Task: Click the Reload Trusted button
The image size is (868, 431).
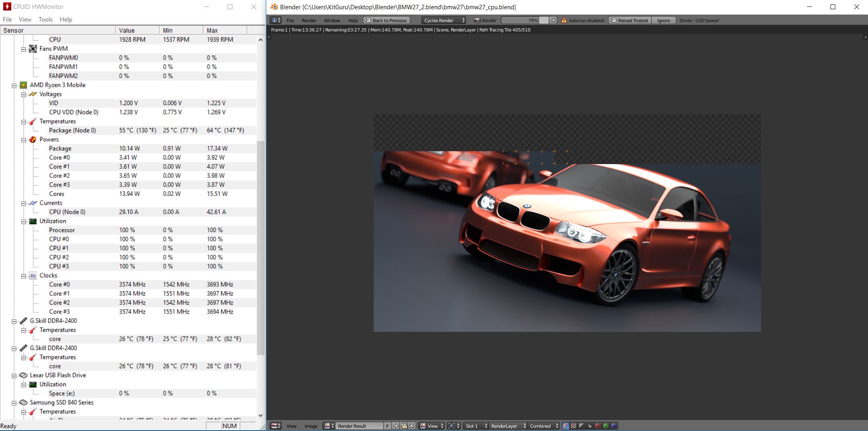Action: 629,20
